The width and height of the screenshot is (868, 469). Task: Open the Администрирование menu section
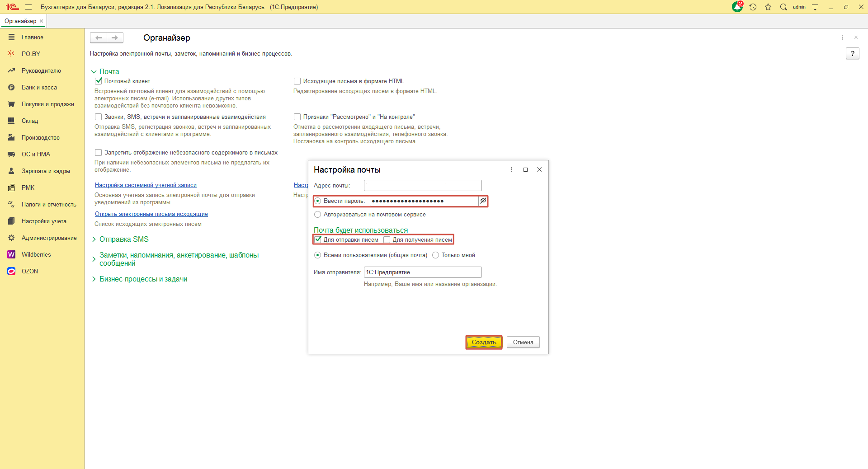click(49, 238)
